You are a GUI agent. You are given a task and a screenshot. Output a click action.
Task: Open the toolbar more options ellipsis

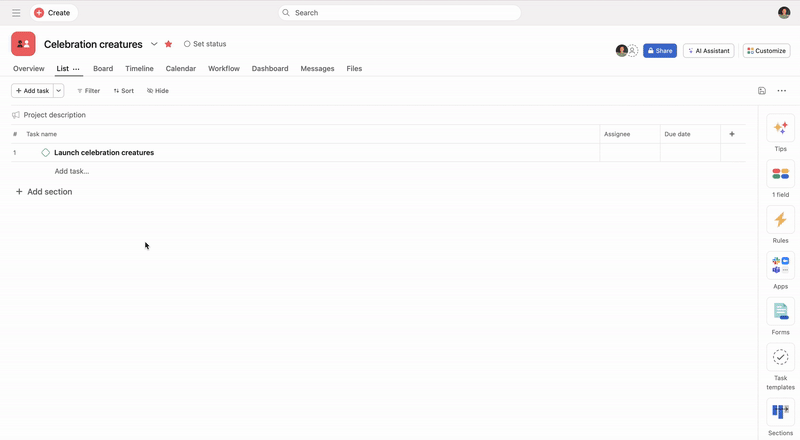click(x=782, y=91)
